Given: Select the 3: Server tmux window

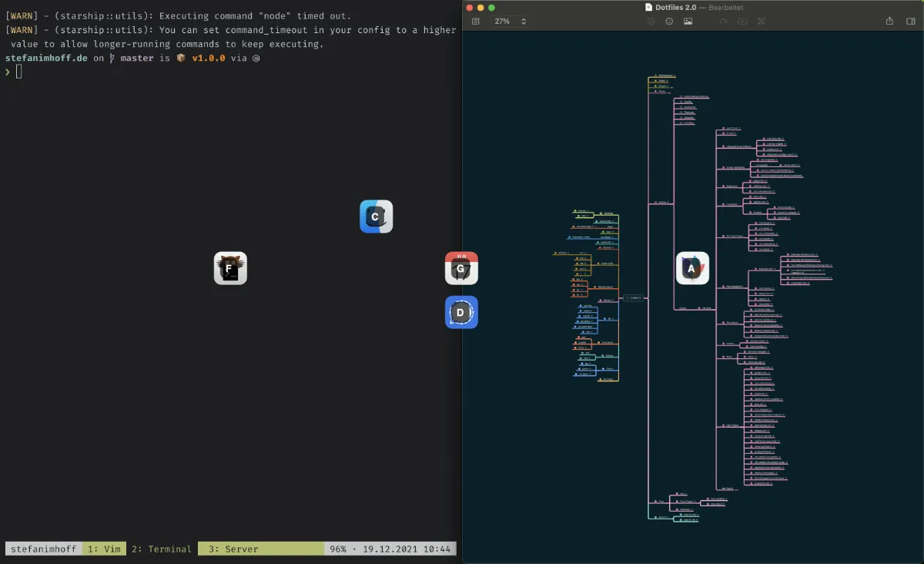Looking at the screenshot, I should 233,549.
